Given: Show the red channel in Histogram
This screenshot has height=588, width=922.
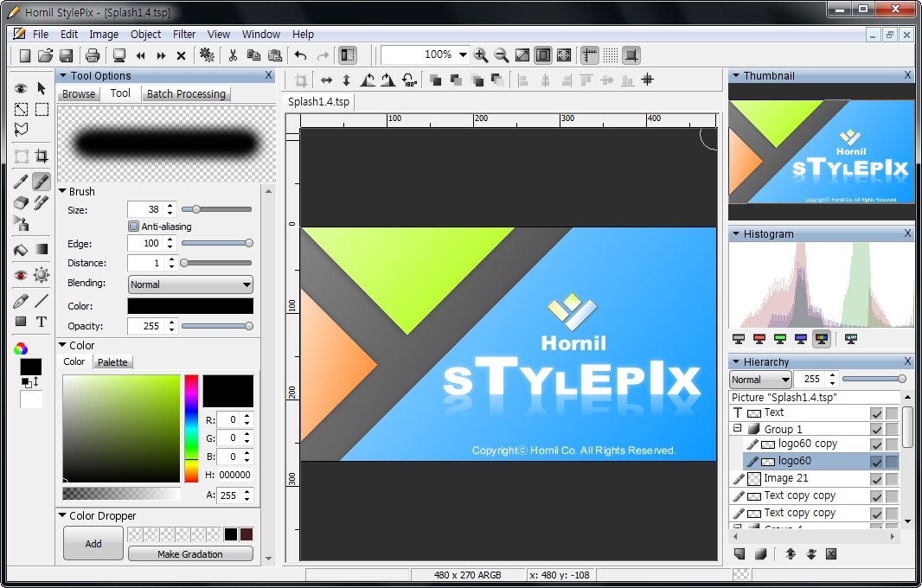Looking at the screenshot, I should coord(759,339).
